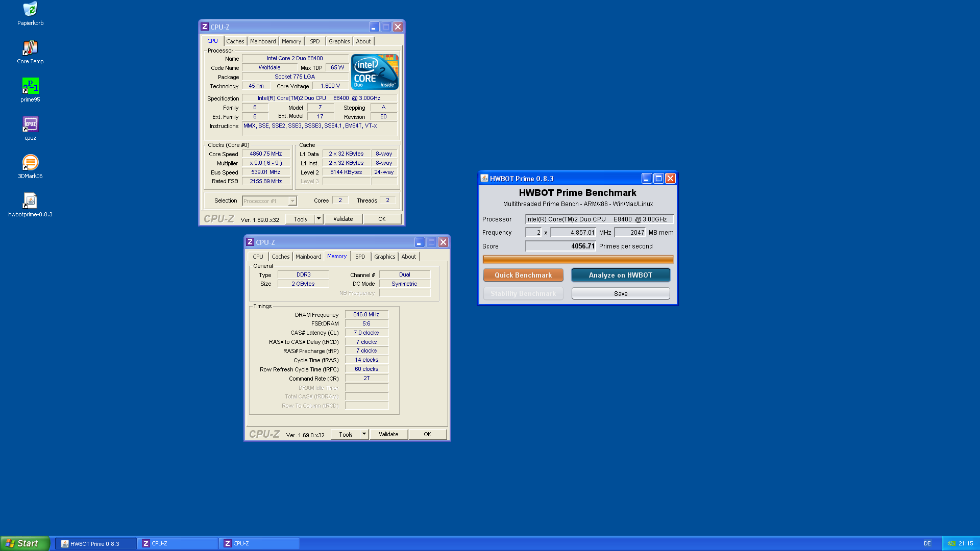Select the prime95 desktop icon
The height and width of the screenshot is (551, 980).
[x=30, y=86]
